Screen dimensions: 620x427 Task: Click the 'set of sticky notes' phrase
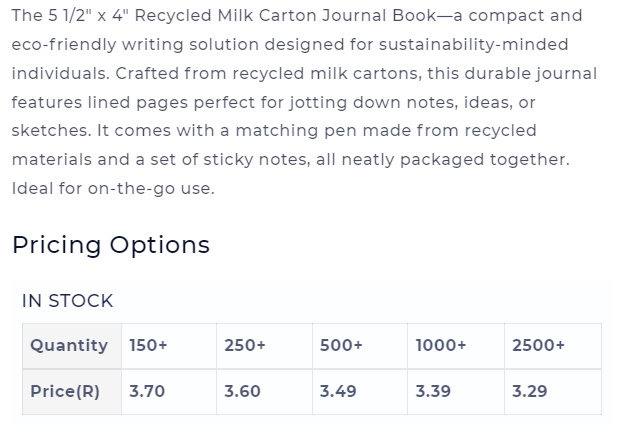[x=229, y=160]
